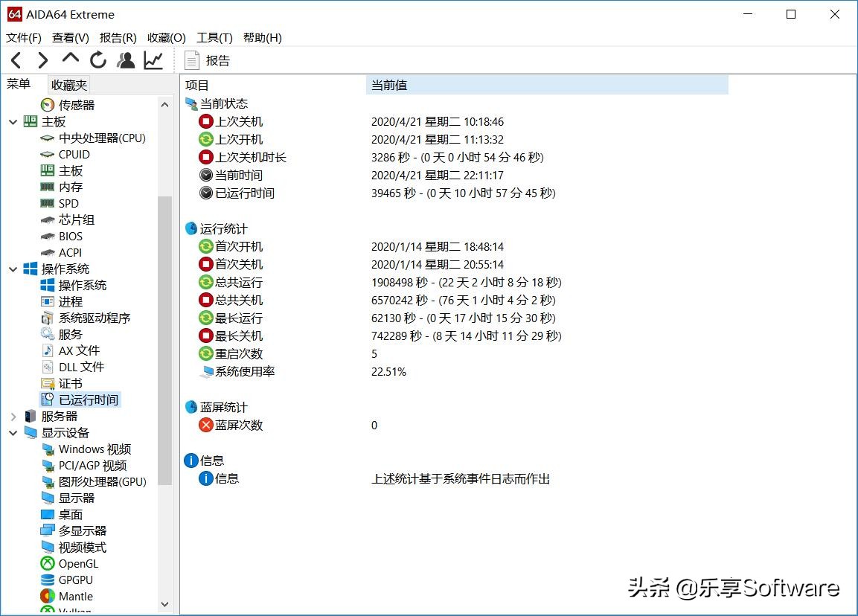Click the SPD memory icon
The width and height of the screenshot is (858, 616).
coord(47,203)
